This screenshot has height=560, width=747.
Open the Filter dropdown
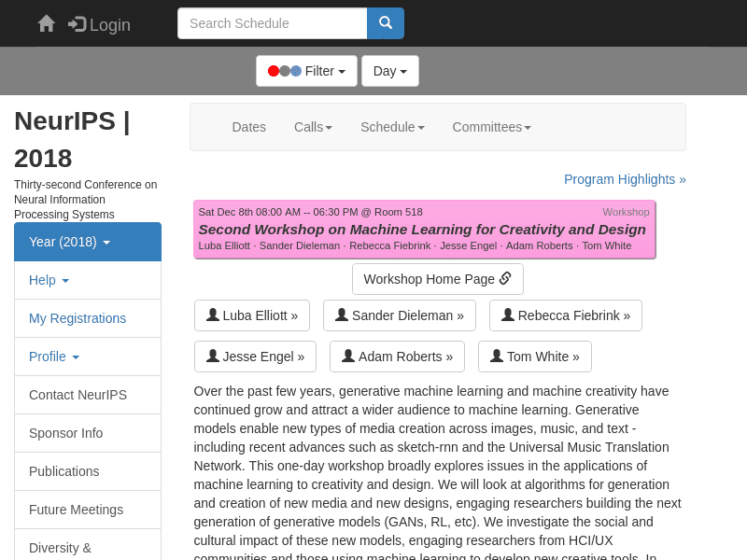coord(306,71)
